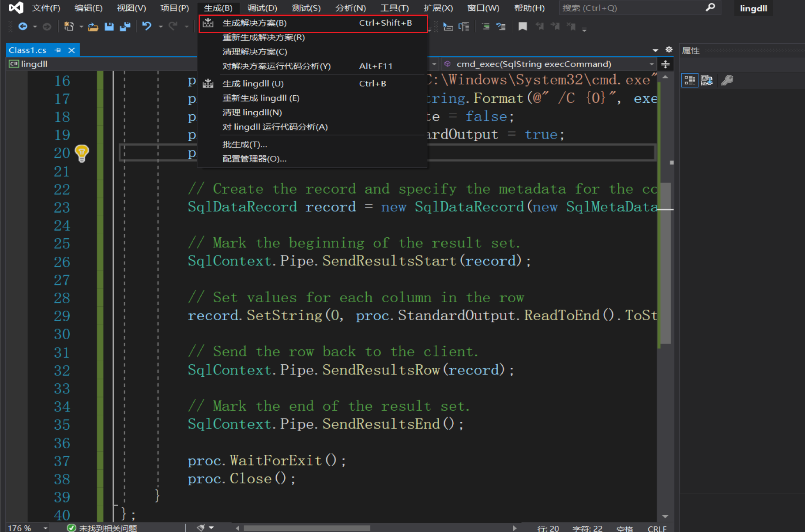Click the Navigate Forward arrow icon
This screenshot has height=532, width=805.
click(47, 26)
